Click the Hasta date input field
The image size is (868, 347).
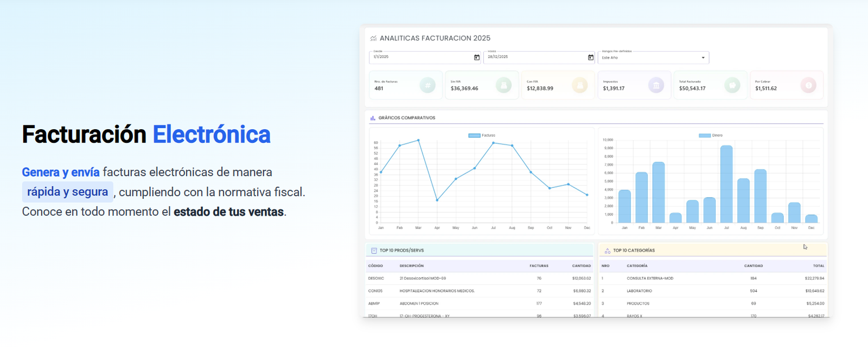(539, 58)
